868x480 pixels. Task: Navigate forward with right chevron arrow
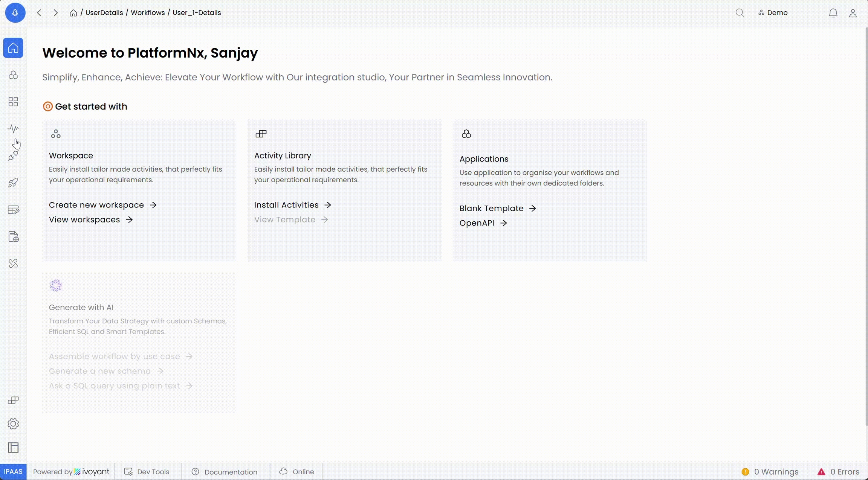click(x=56, y=13)
